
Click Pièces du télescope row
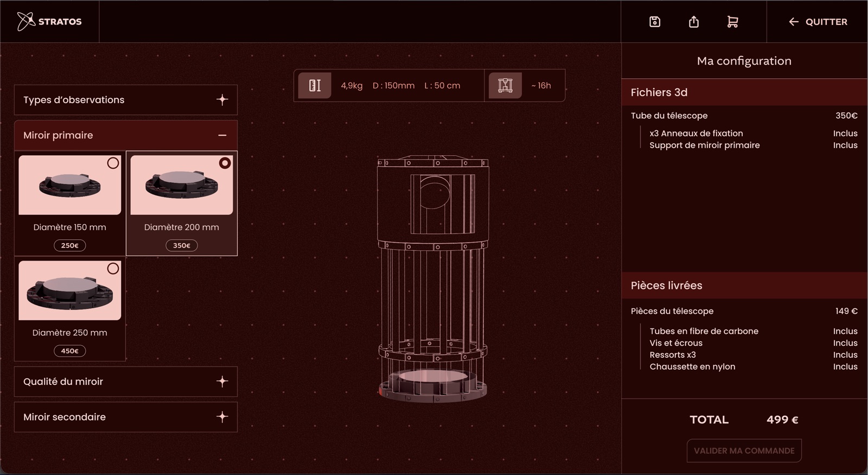[744, 311]
